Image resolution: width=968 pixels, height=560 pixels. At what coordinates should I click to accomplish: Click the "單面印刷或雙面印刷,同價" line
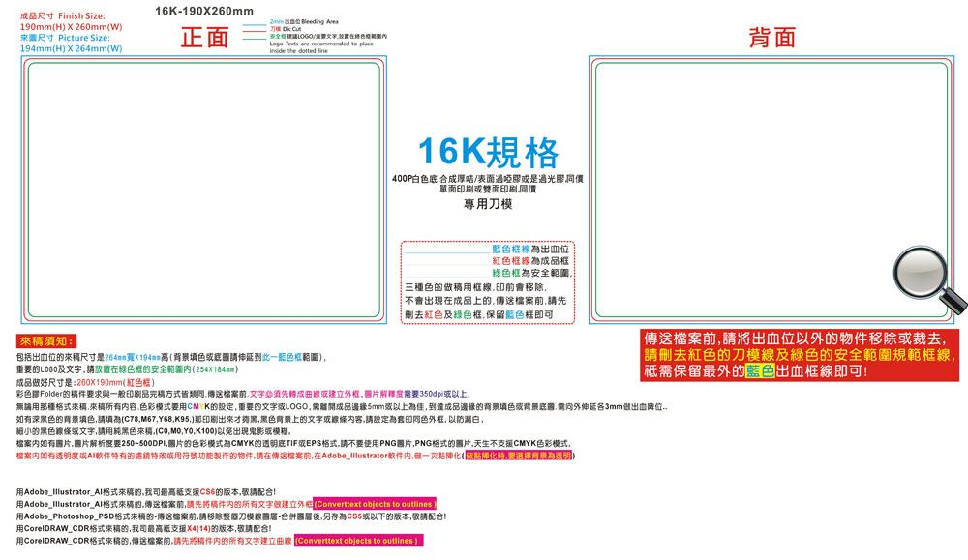pos(488,189)
